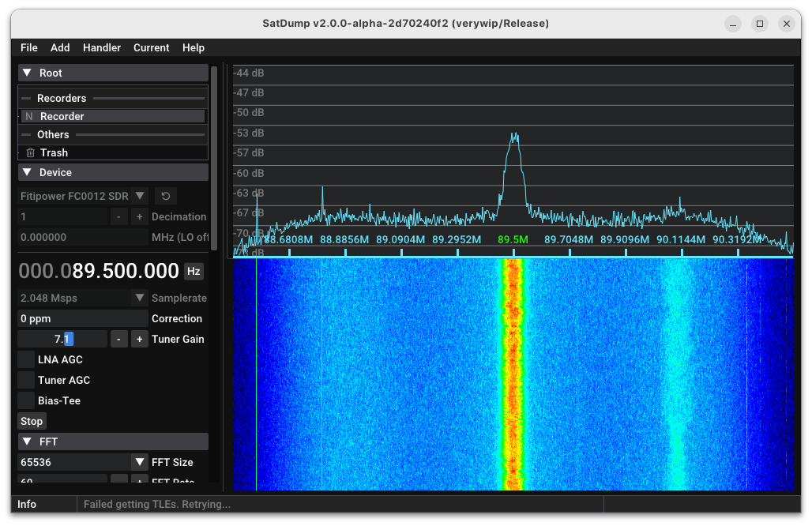
Task: Collapse the Device section
Action: coord(27,172)
